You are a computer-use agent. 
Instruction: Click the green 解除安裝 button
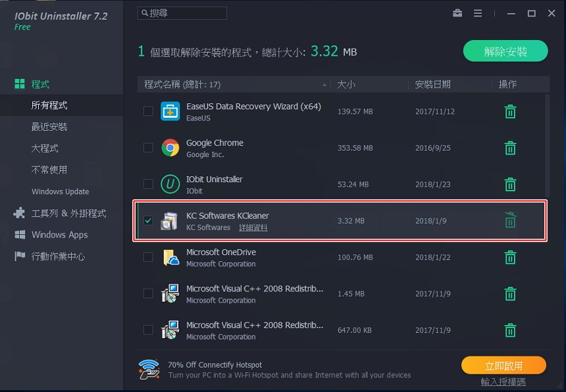505,51
